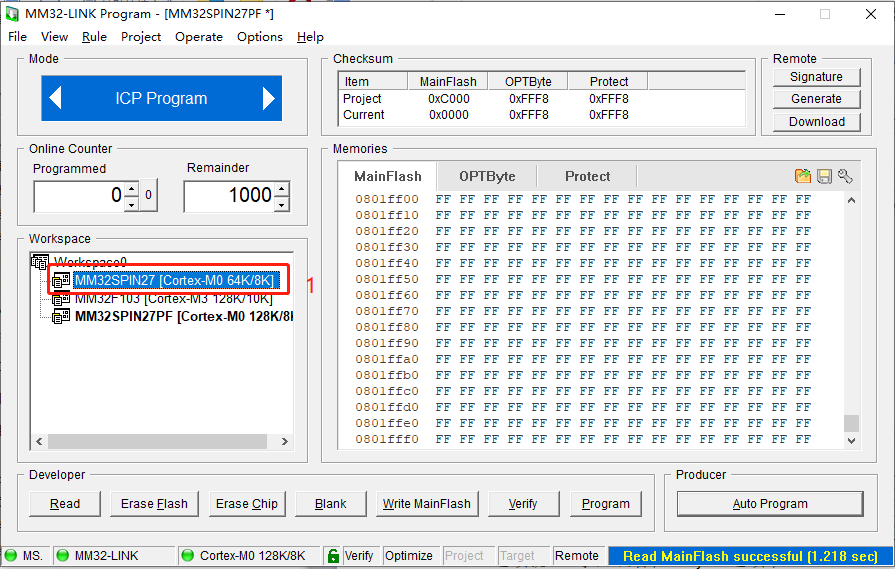Click the Auto Program button
Screen dimensions: 895x569
point(770,504)
